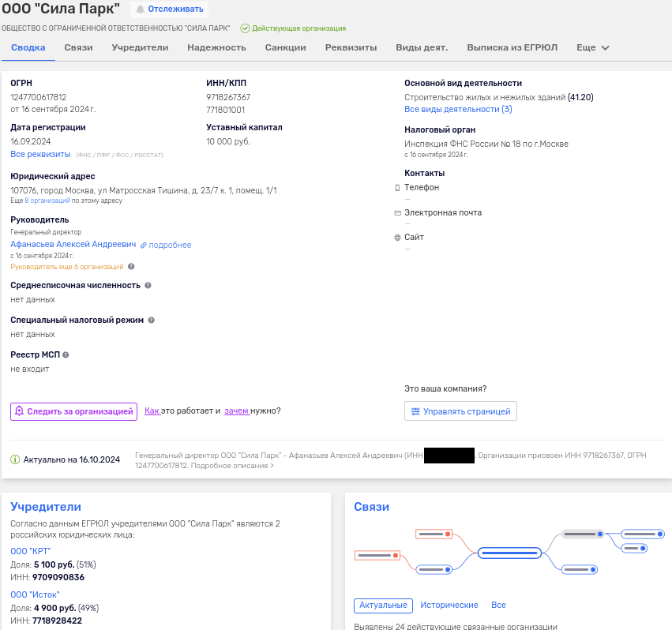The height and width of the screenshot is (630, 672).
Task: Click КРТ founder INN 9709090836
Action: (x=58, y=577)
